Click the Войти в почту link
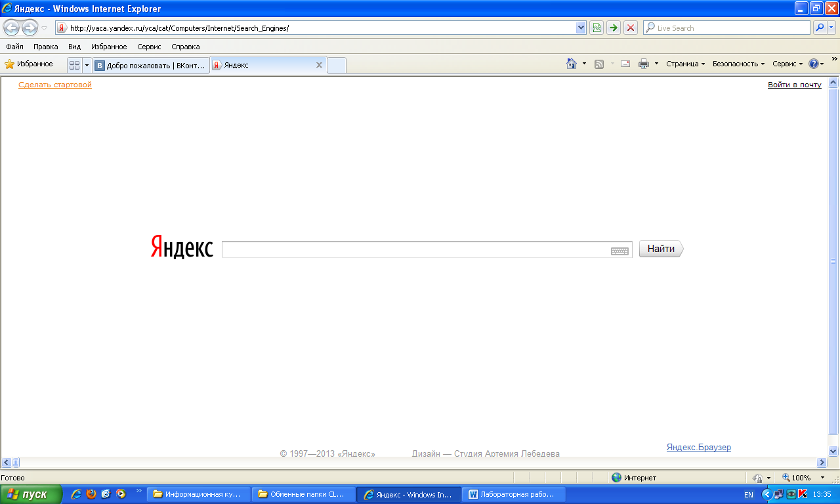The image size is (840, 504). [x=795, y=85]
